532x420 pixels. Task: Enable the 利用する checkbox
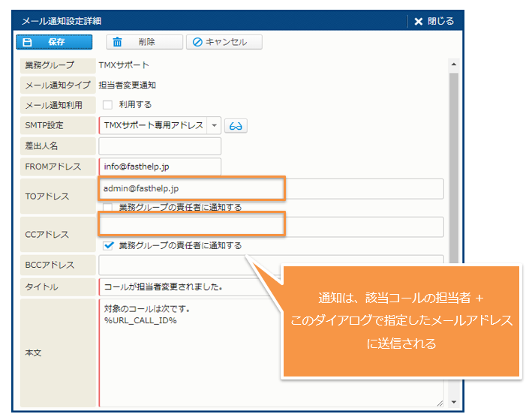pyautogui.click(x=107, y=105)
